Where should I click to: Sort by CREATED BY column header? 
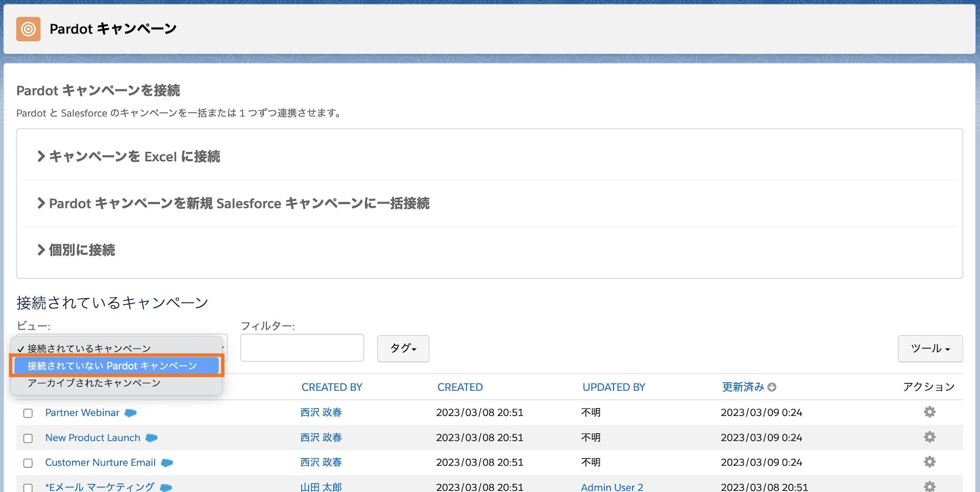[332, 387]
